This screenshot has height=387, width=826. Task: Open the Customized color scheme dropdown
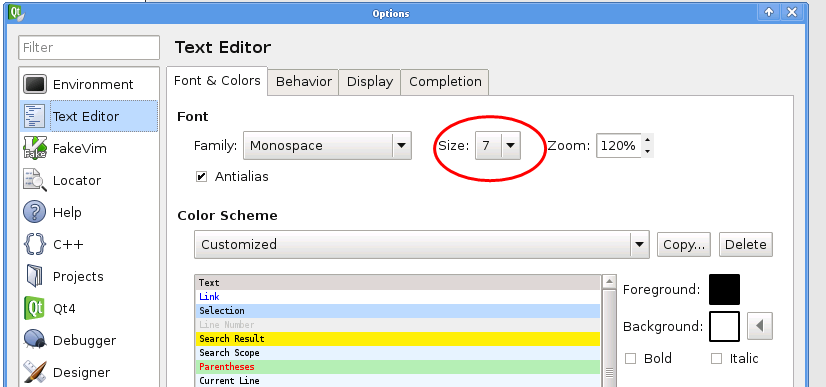click(421, 244)
